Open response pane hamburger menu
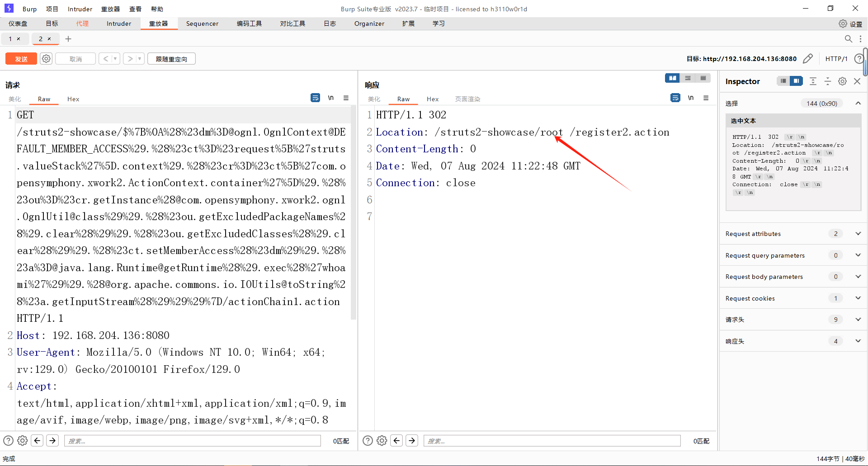 tap(706, 98)
